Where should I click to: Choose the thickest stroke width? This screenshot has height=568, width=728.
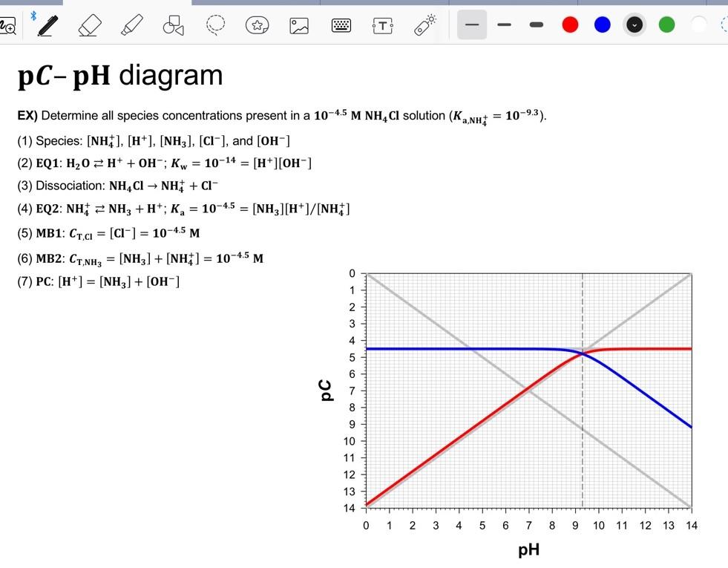[537, 25]
